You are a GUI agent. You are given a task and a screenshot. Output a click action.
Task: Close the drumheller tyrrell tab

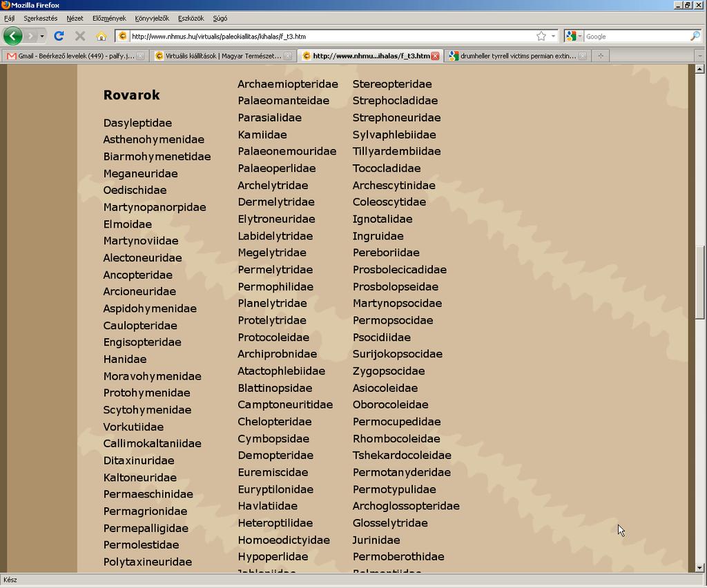coord(583,56)
